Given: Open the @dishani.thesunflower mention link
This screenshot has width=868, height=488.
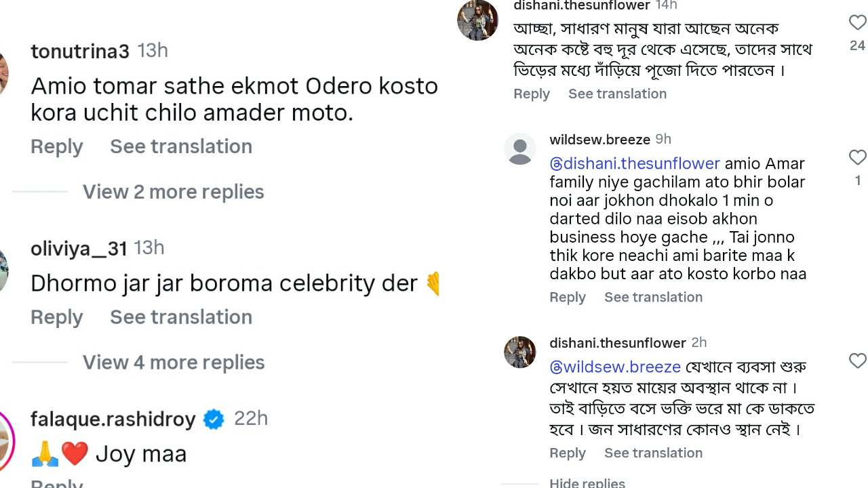Looking at the screenshot, I should click(x=634, y=163).
